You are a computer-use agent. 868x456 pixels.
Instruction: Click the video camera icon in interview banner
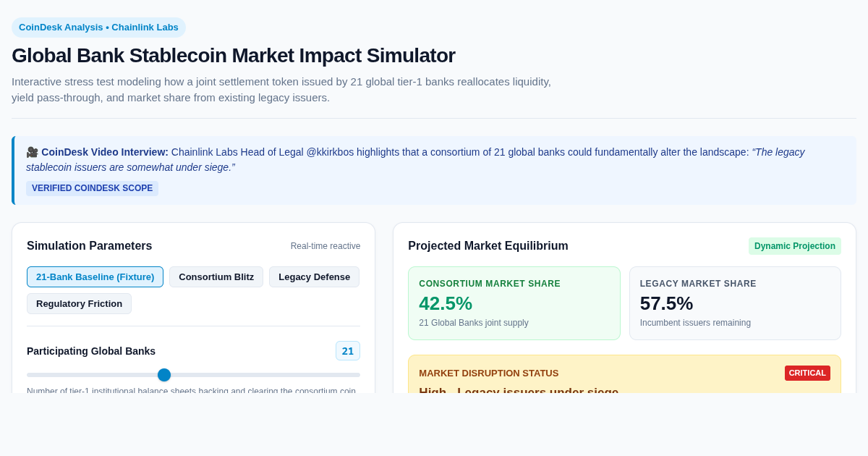click(32, 152)
